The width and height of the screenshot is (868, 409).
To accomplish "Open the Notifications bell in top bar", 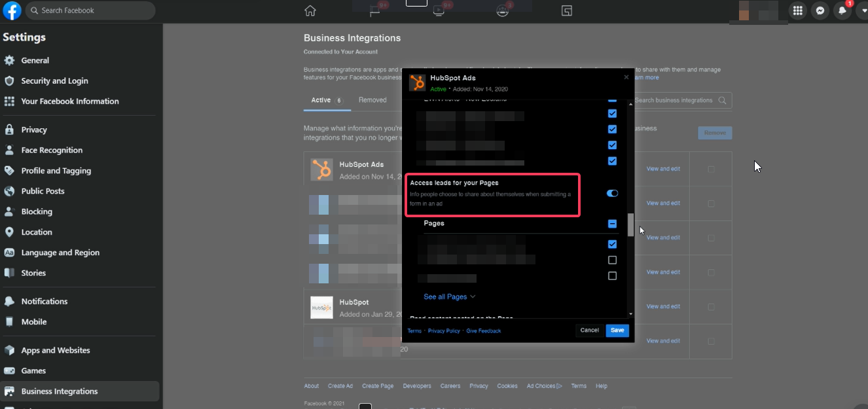I will (x=842, y=10).
